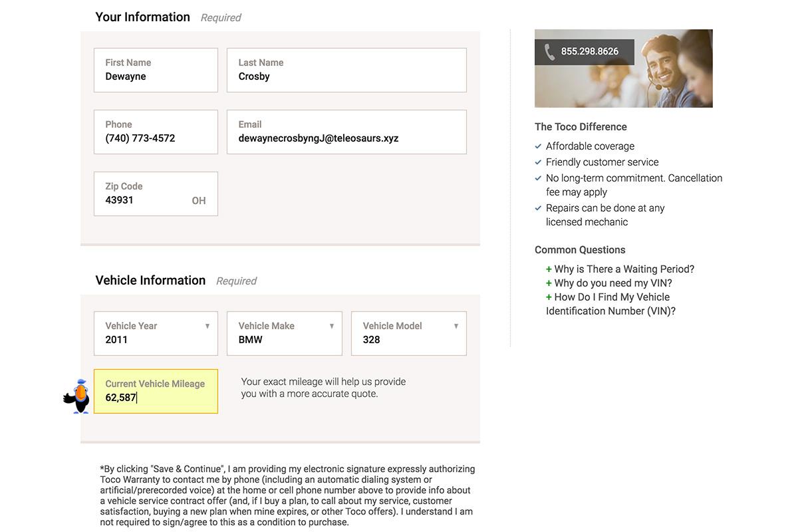The width and height of the screenshot is (798, 532).
Task: Click into the Email field
Action: pyautogui.click(x=346, y=132)
